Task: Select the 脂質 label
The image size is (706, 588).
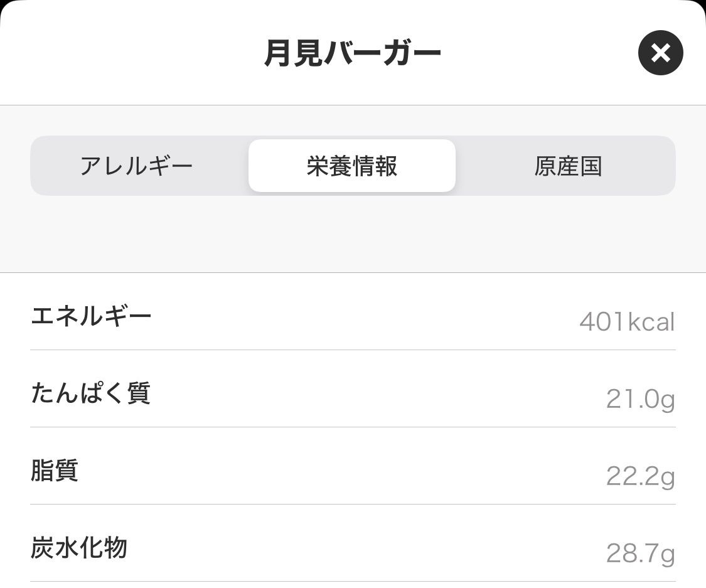Action: 55,471
